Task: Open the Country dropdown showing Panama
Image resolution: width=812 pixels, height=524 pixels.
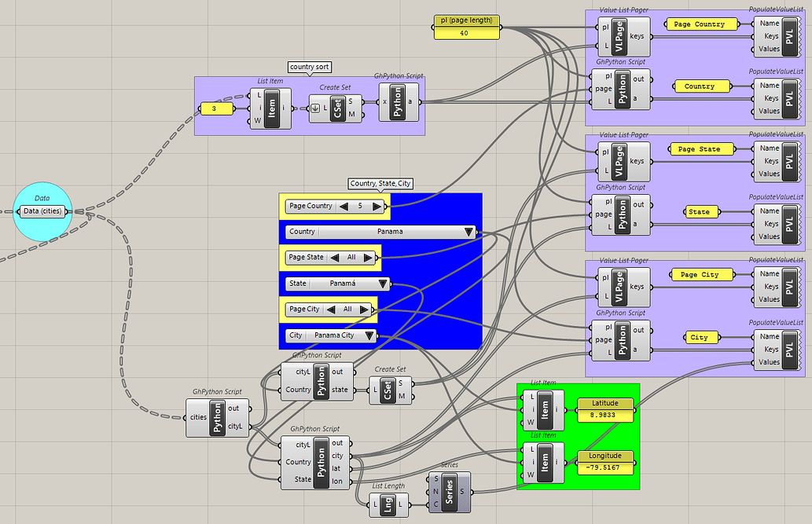Action: coord(380,232)
